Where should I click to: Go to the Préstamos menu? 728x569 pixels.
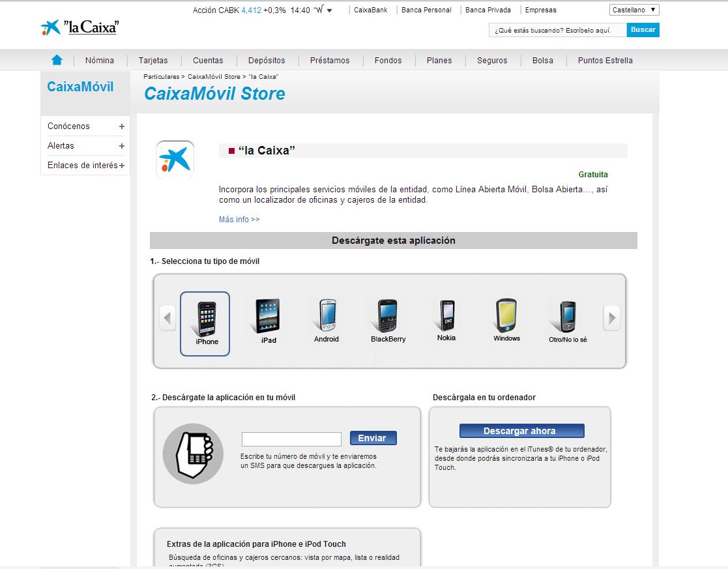tap(330, 61)
